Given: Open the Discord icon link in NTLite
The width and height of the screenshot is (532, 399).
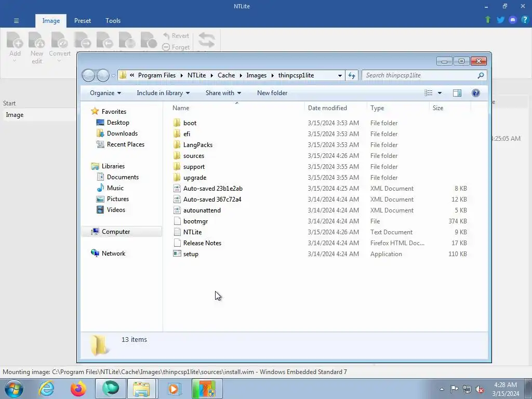Looking at the screenshot, I should (x=513, y=20).
